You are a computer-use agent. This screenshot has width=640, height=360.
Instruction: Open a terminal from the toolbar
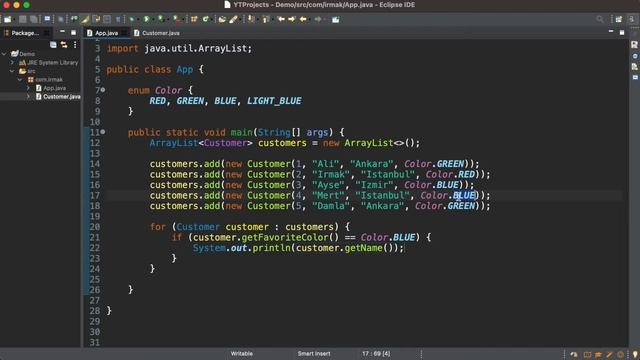click(47, 19)
